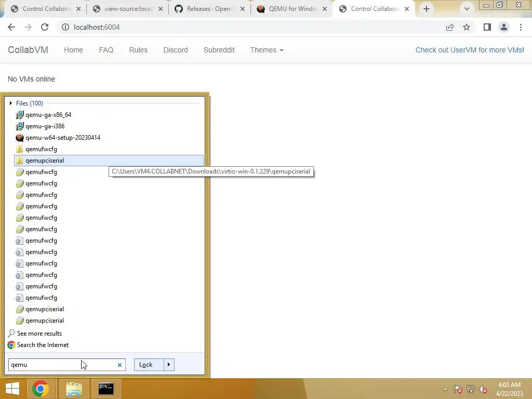
Task: Click See more results
Action: (39, 334)
